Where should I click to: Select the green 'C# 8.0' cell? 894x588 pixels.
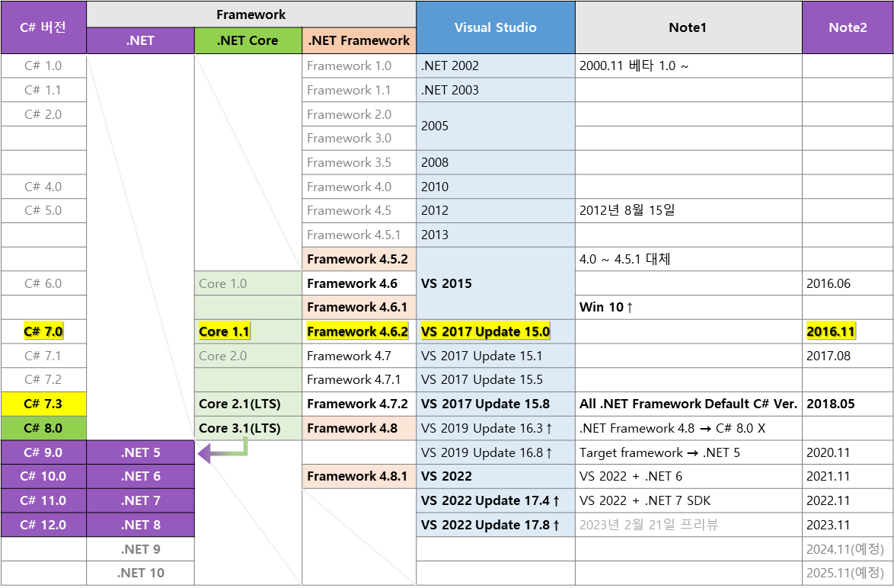(x=43, y=428)
